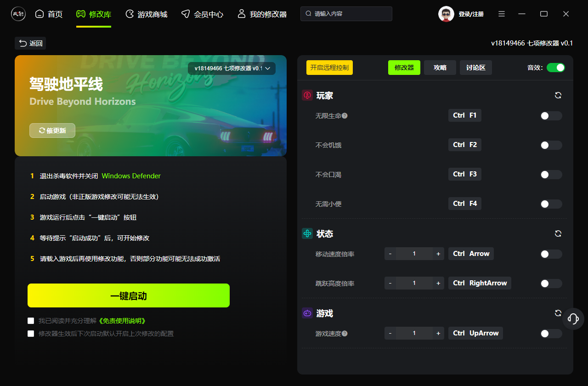The width and height of the screenshot is (588, 386).
Task: Click the 驾驶地平线 game banner image
Action: [151, 106]
